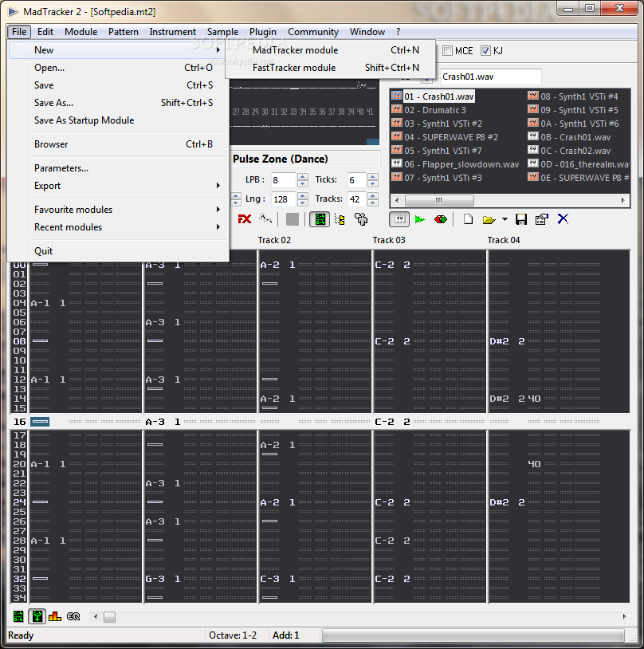The image size is (644, 649).
Task: Open the Sample menu
Action: tap(222, 32)
